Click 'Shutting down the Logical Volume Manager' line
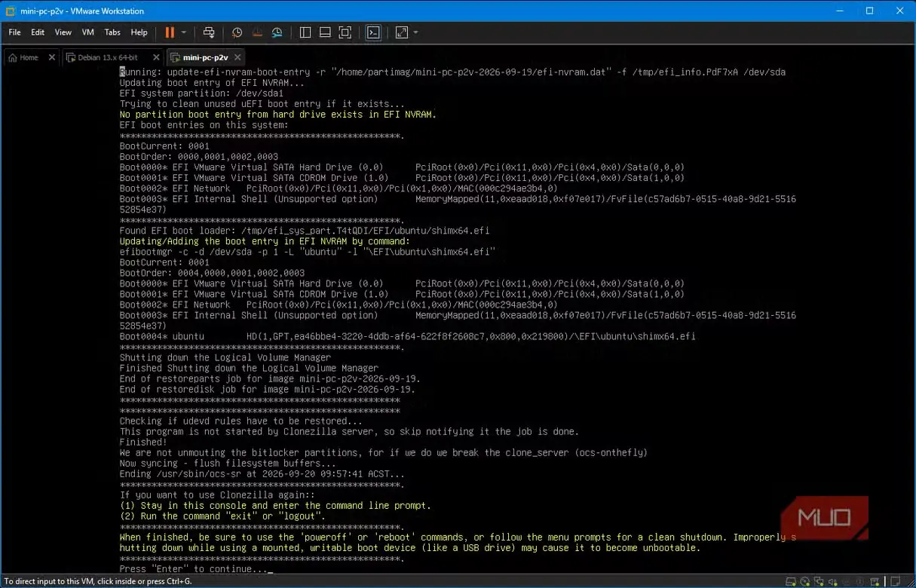916x588 pixels. (x=225, y=357)
